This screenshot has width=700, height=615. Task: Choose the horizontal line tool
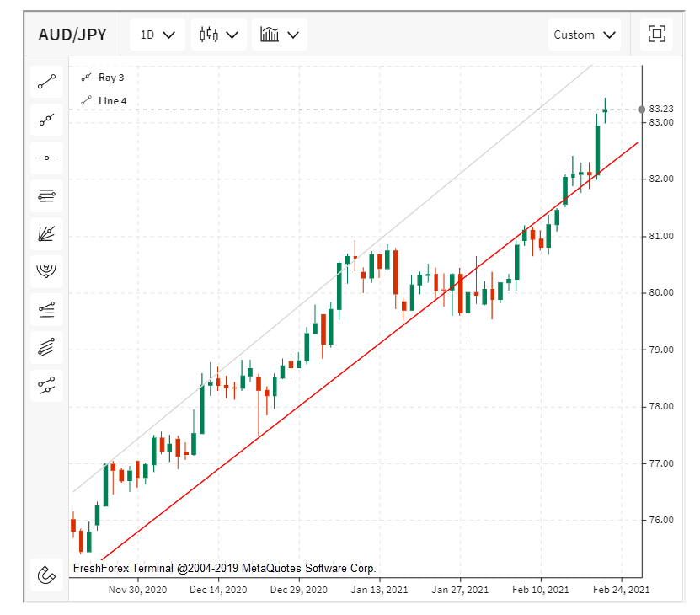pyautogui.click(x=47, y=158)
